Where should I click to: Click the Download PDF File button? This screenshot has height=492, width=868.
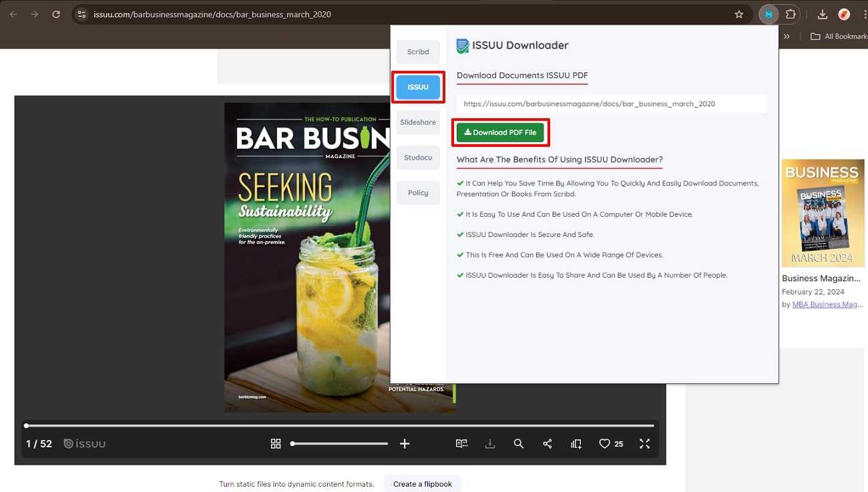click(500, 133)
